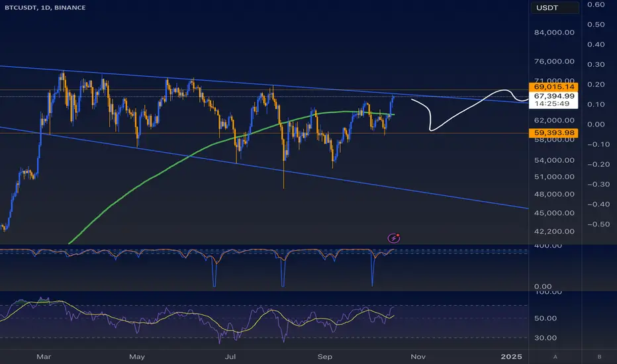The image size is (617, 364).
Task: Click the Jul label on time axis
Action: pyautogui.click(x=230, y=357)
